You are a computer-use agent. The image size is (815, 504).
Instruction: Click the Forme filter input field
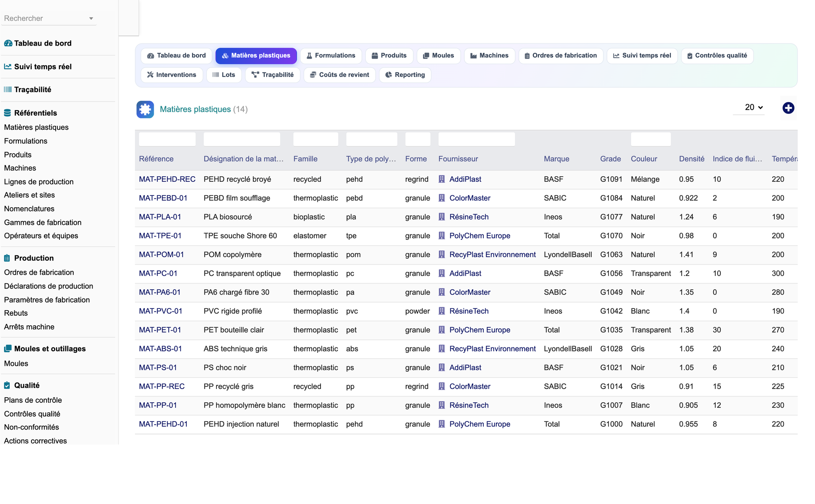[418, 139]
